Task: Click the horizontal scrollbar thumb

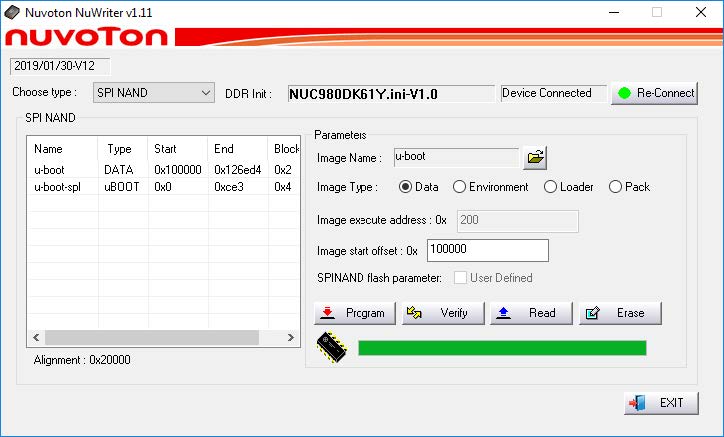Action: [152, 338]
